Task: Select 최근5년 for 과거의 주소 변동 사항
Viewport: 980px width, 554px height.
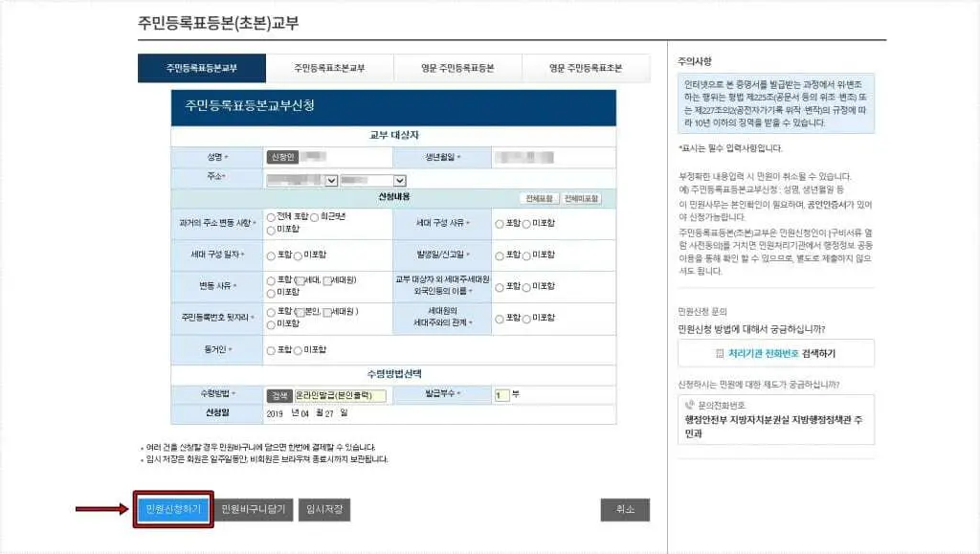Action: [314, 217]
